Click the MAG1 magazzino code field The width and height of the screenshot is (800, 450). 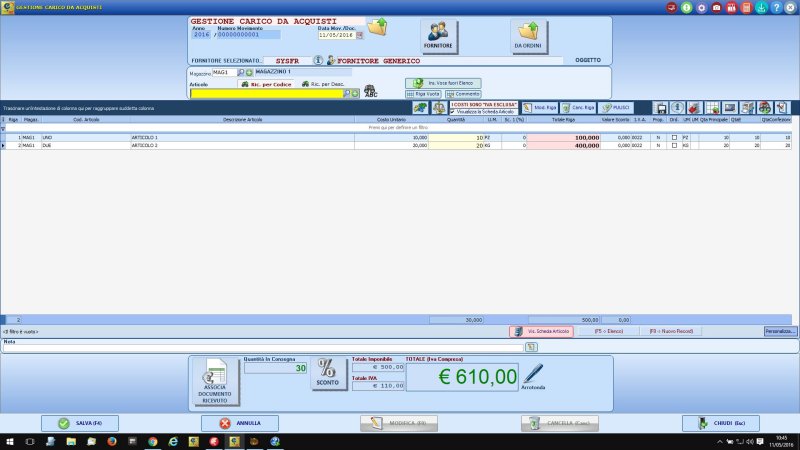224,72
